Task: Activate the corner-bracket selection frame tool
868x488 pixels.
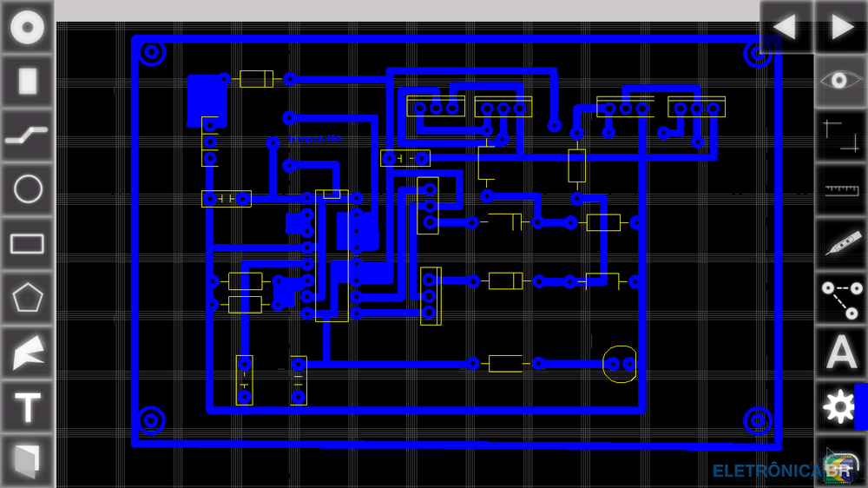Action: pyautogui.click(x=840, y=135)
